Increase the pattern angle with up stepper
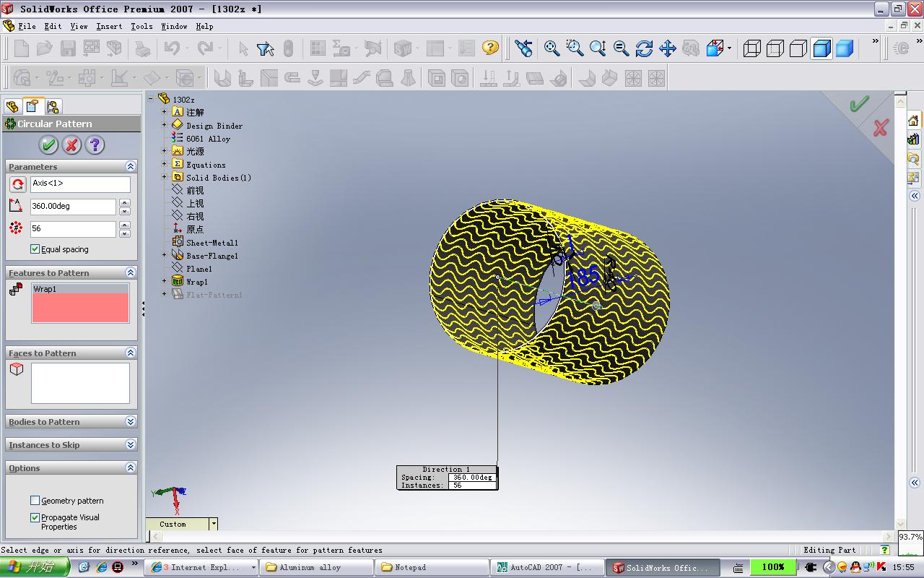The width and height of the screenshot is (924, 578). [x=125, y=203]
